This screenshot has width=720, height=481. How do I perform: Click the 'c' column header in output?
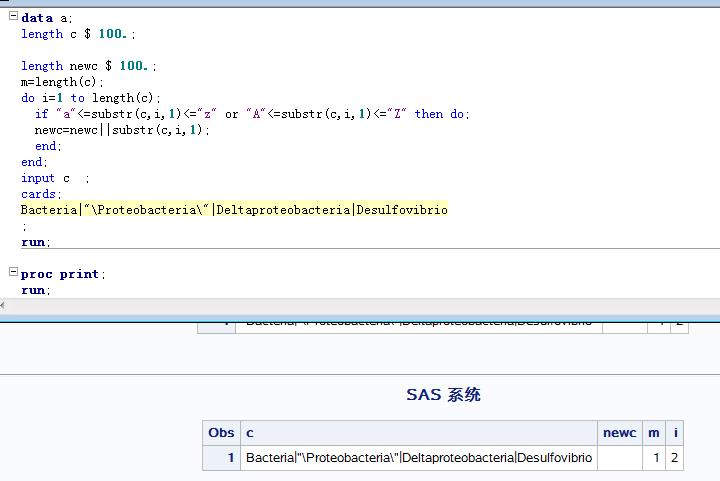(250, 433)
